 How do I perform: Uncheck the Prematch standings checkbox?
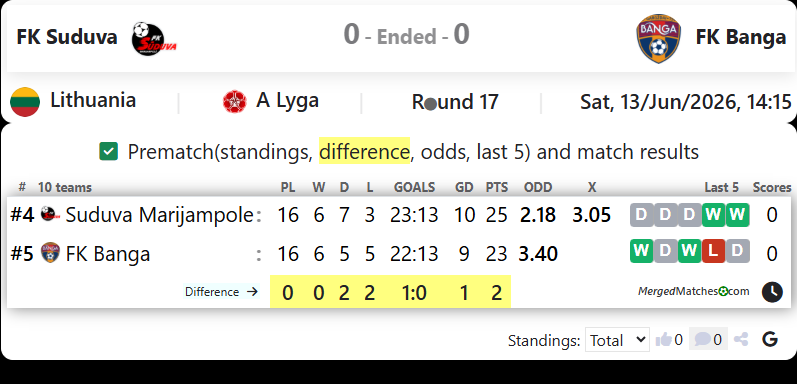pos(108,152)
